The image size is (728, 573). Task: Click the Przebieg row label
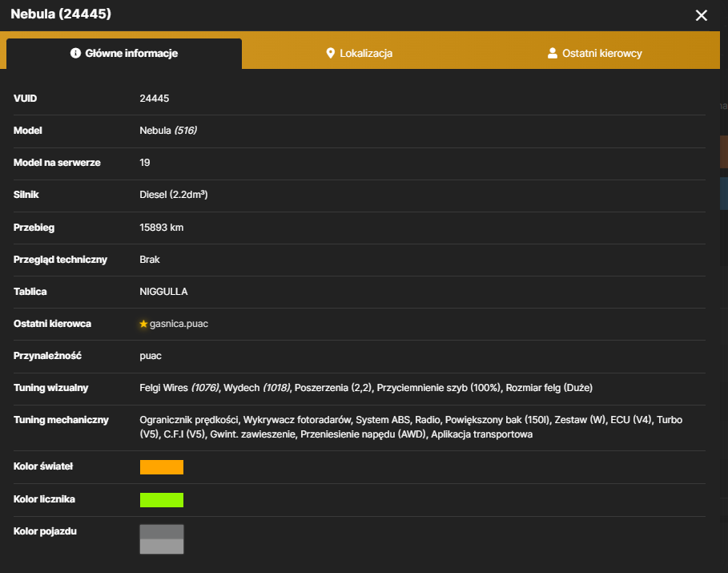(34, 228)
